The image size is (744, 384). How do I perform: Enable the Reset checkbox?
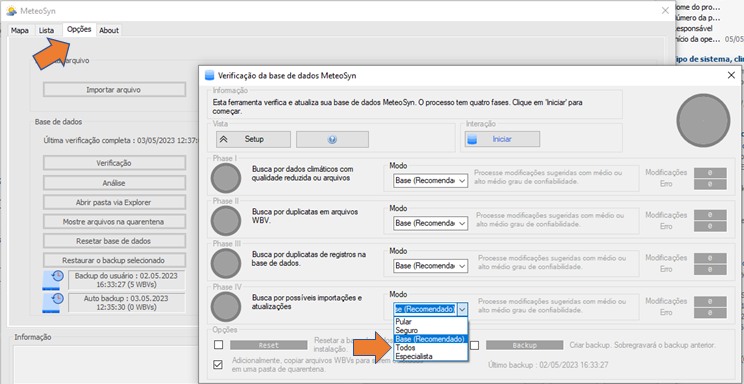tap(218, 345)
